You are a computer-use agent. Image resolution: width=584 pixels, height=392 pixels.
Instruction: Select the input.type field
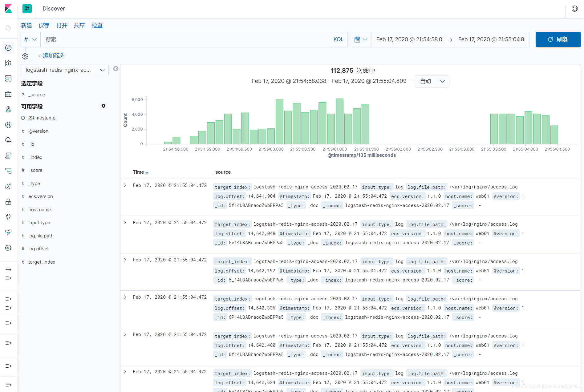pos(39,223)
